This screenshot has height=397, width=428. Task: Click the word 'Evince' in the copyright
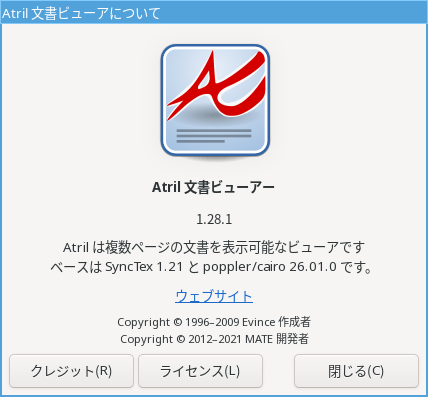coord(259,322)
